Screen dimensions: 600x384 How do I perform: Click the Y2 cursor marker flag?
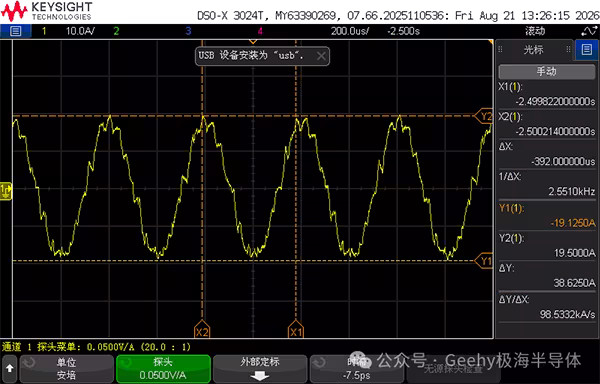tap(484, 116)
